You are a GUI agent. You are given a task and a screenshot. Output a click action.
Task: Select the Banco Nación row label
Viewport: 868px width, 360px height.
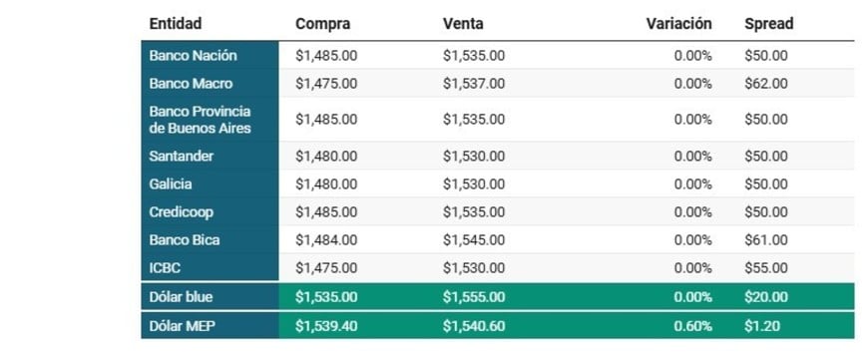[x=193, y=56]
